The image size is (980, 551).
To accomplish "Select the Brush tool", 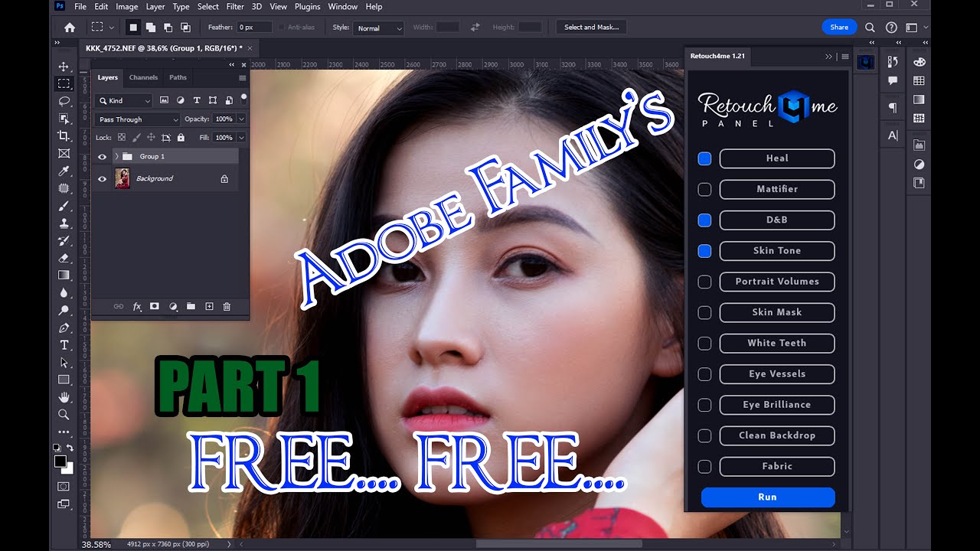I will pos(64,206).
